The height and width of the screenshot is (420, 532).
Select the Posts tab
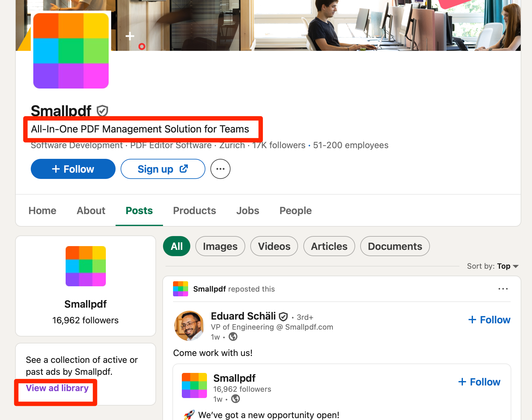(139, 210)
